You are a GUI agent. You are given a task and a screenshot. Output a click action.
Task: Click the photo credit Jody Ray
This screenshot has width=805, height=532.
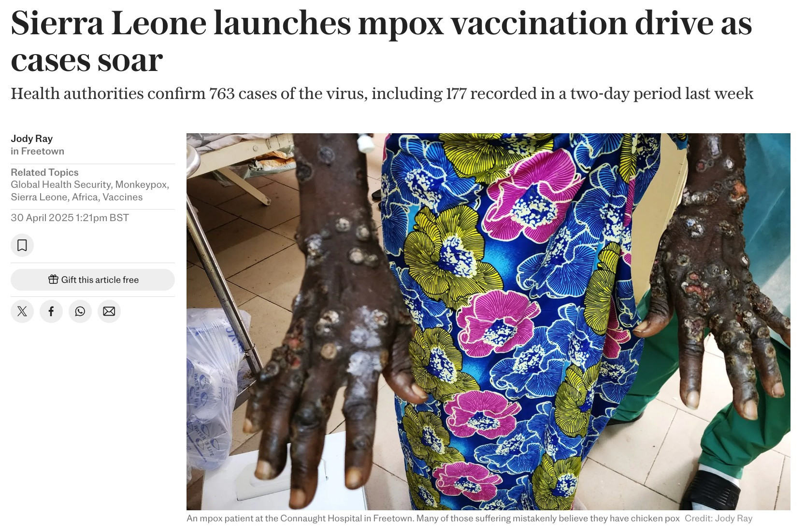point(719,518)
